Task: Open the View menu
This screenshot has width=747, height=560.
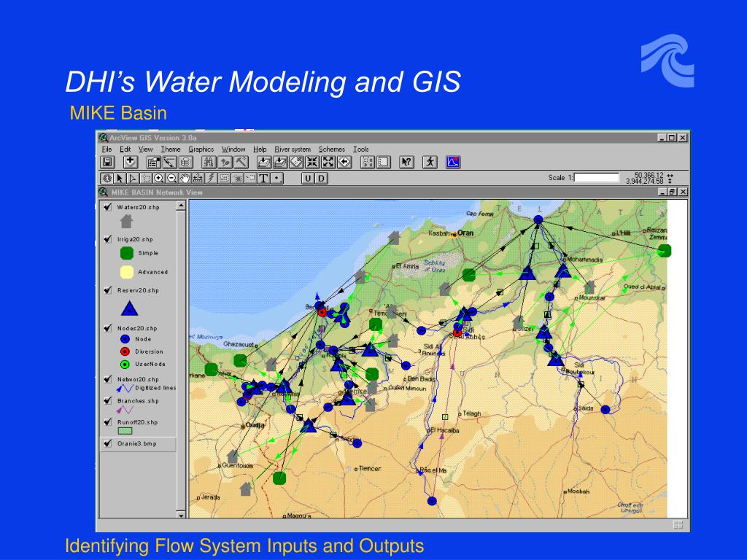Action: [145, 149]
